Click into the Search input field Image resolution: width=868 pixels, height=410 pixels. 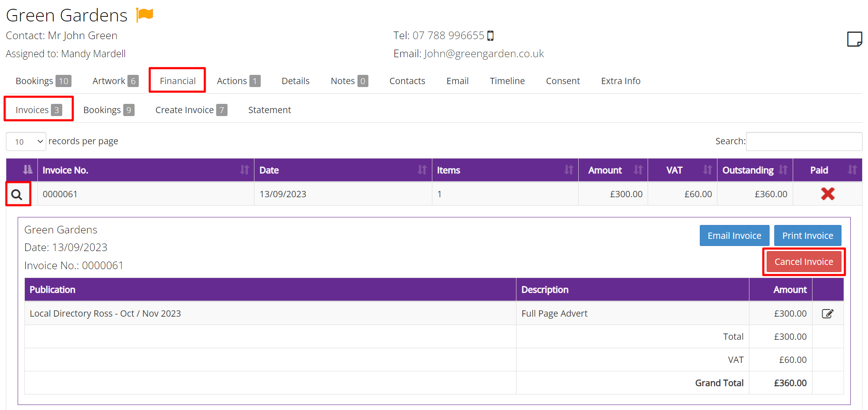click(x=804, y=141)
